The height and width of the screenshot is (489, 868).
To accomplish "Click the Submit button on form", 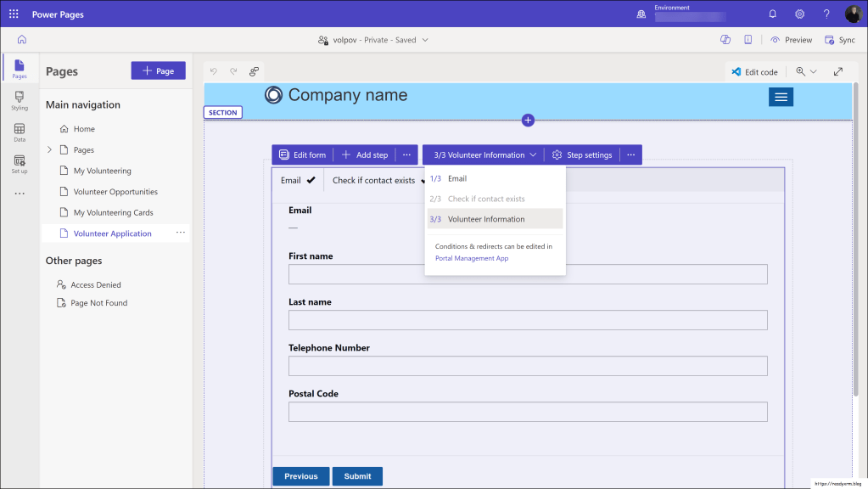I will pyautogui.click(x=357, y=476).
